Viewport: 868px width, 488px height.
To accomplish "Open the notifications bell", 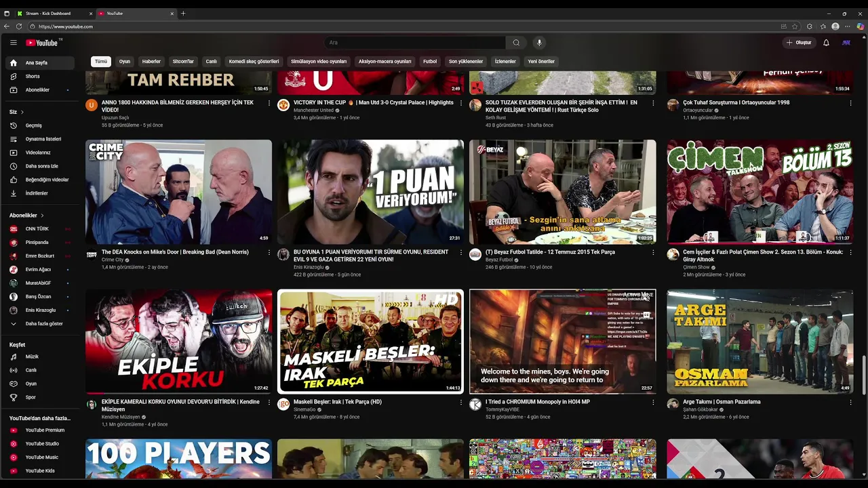I will tap(826, 43).
